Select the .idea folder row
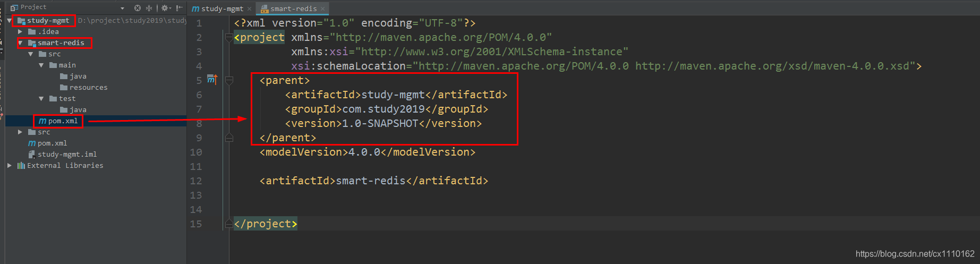 [x=96, y=32]
